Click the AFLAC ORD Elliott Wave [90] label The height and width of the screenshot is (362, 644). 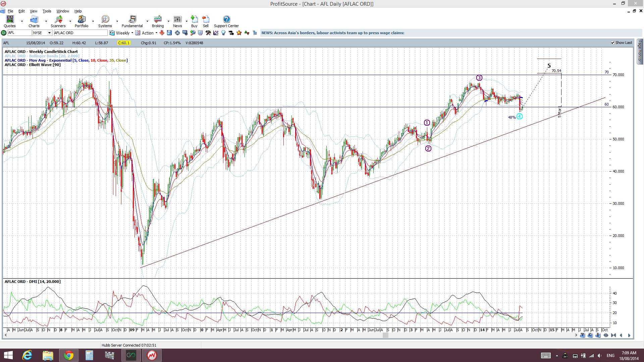[33, 65]
